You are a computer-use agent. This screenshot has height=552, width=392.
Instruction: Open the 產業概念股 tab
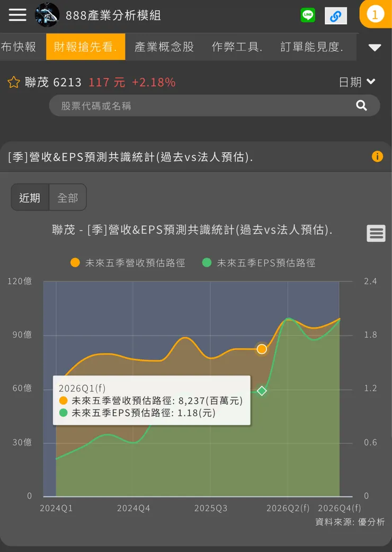tap(164, 47)
